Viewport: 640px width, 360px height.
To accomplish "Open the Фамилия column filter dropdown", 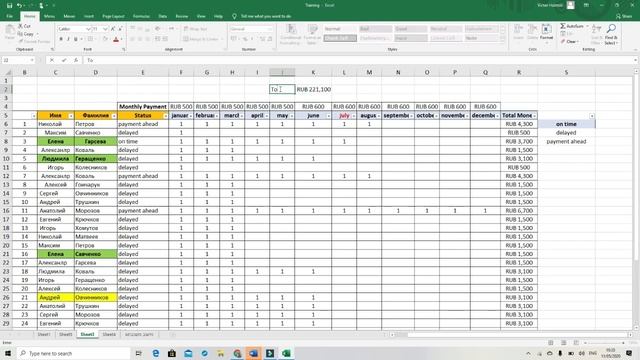I will 114,116.
